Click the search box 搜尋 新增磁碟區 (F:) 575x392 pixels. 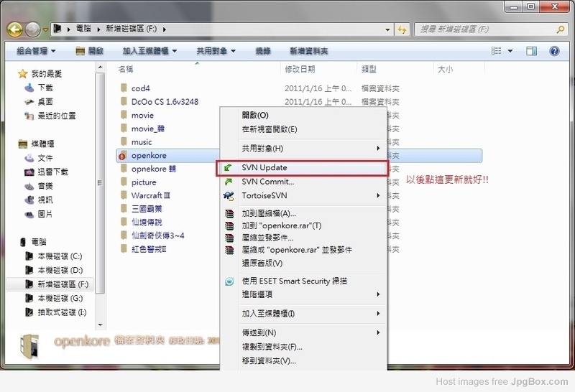tap(482, 29)
